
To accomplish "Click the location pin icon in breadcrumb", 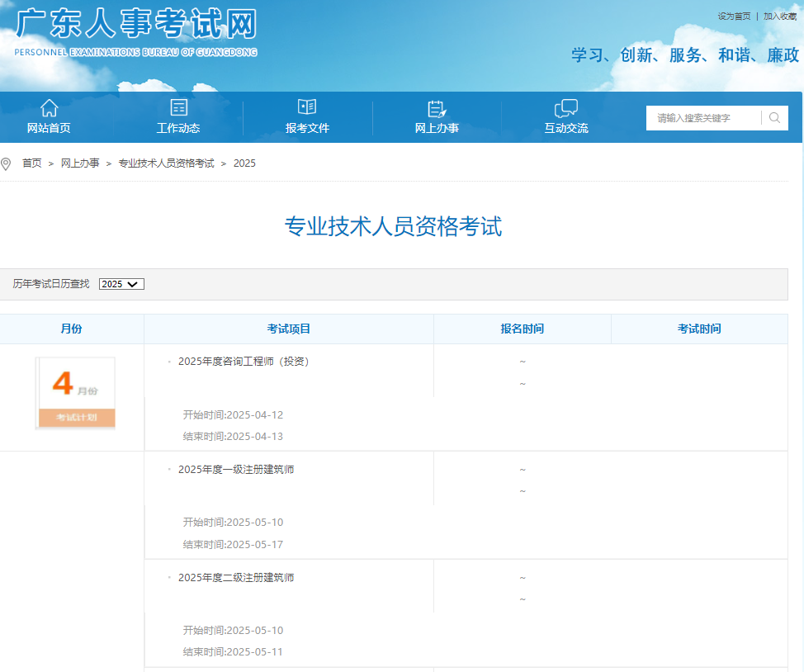I will (6, 164).
